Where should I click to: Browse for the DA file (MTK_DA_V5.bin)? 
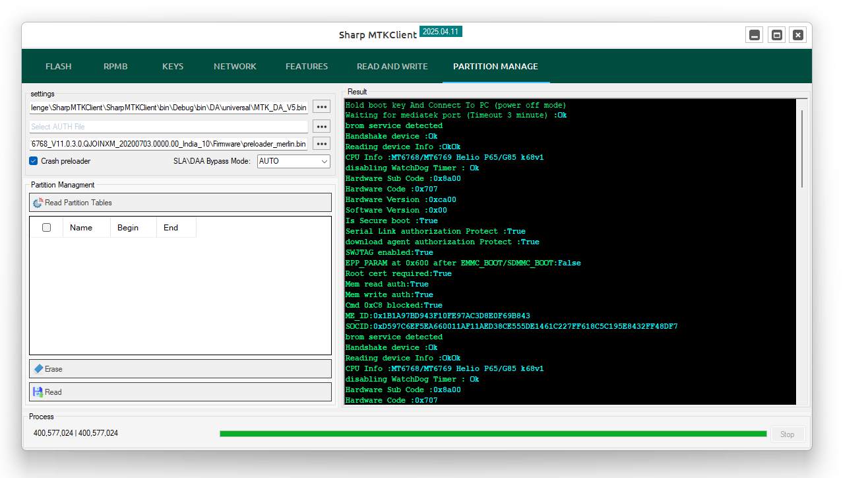point(321,107)
